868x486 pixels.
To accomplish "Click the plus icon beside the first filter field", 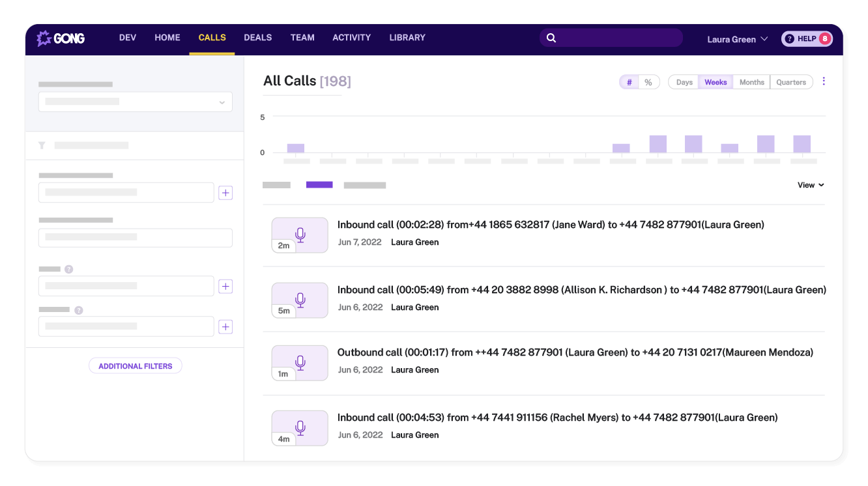I will [x=225, y=192].
